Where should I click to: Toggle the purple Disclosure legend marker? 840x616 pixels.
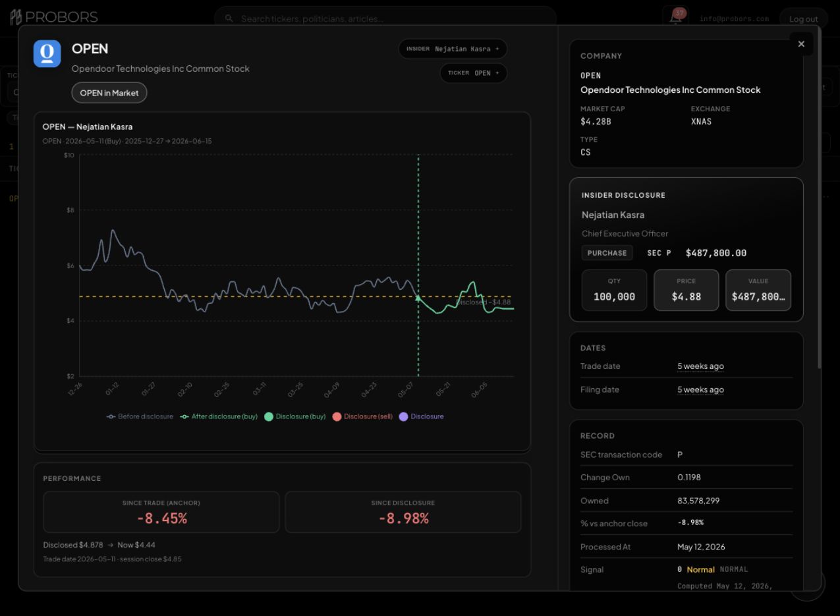pos(422,416)
